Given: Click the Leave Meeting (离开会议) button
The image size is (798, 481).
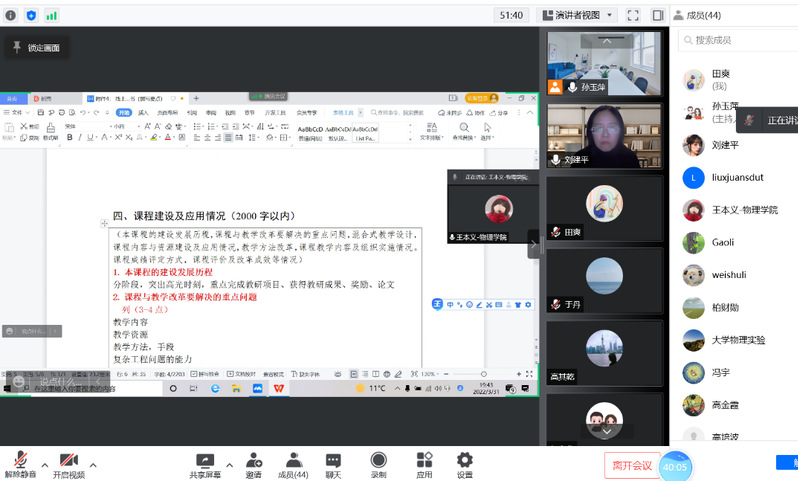Looking at the screenshot, I should click(632, 465).
